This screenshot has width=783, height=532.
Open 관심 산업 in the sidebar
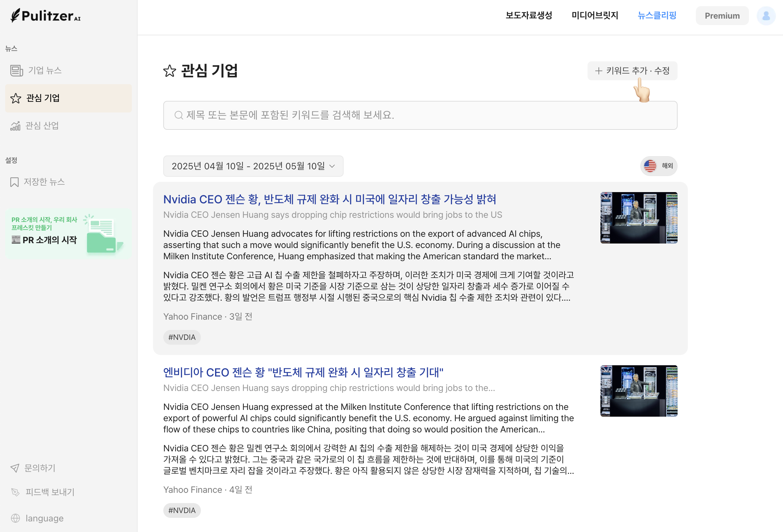pyautogui.click(x=34, y=126)
